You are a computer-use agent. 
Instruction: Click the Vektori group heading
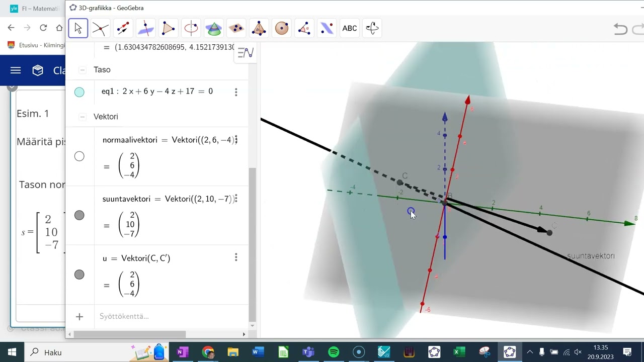click(106, 117)
